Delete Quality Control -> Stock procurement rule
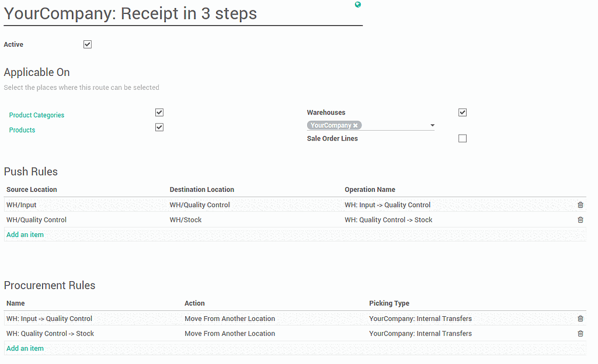Viewport: 598px width, 364px height. pyautogui.click(x=580, y=334)
